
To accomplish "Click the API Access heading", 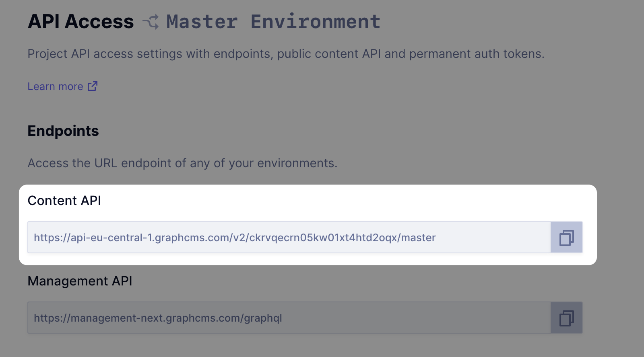I will click(80, 21).
